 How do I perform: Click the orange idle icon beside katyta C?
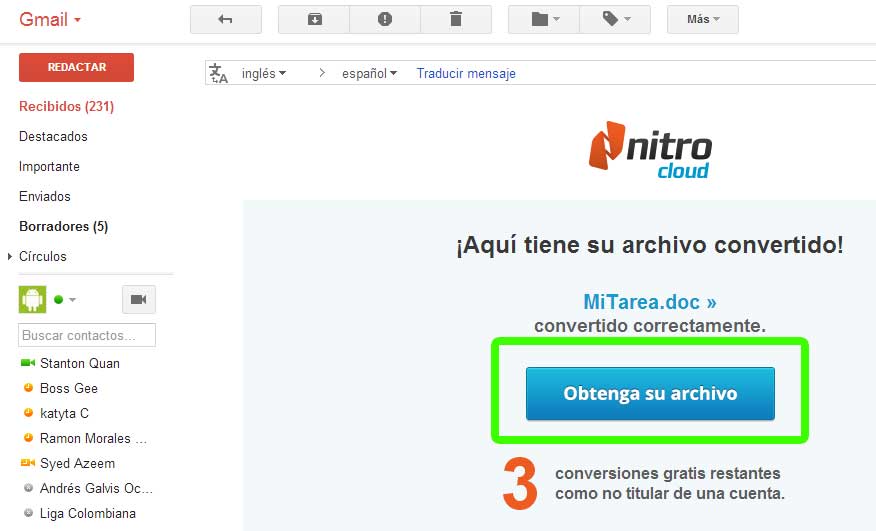[28, 413]
